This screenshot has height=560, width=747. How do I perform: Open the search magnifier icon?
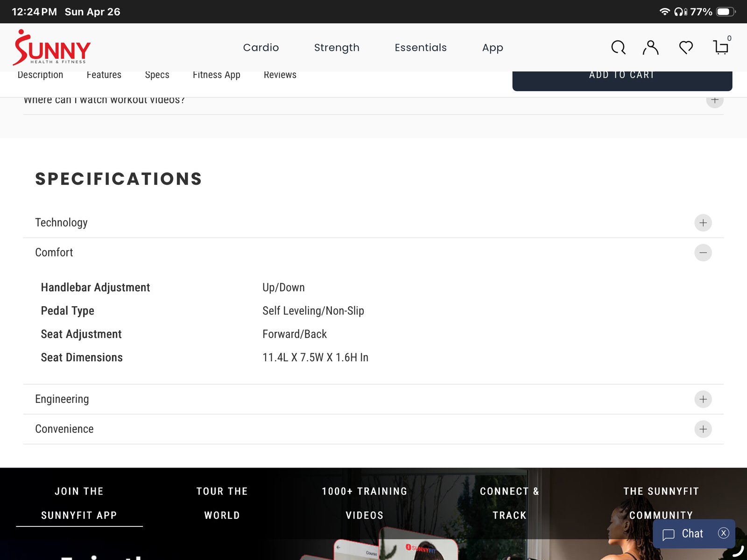click(x=618, y=47)
